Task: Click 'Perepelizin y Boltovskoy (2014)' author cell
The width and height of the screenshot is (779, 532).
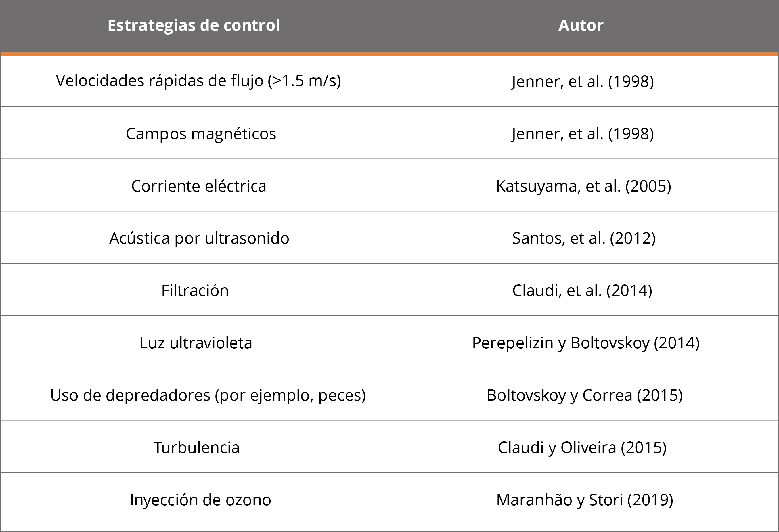Action: [585, 343]
